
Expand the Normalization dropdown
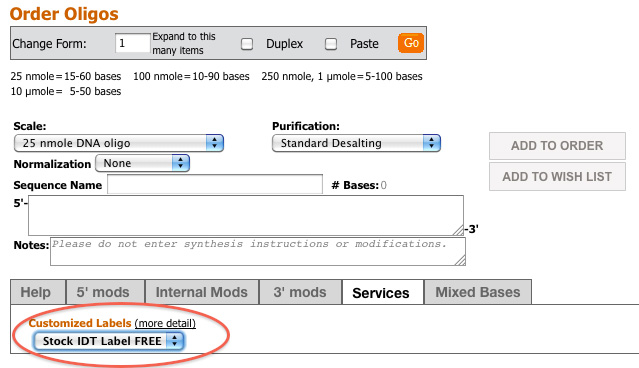[142, 163]
